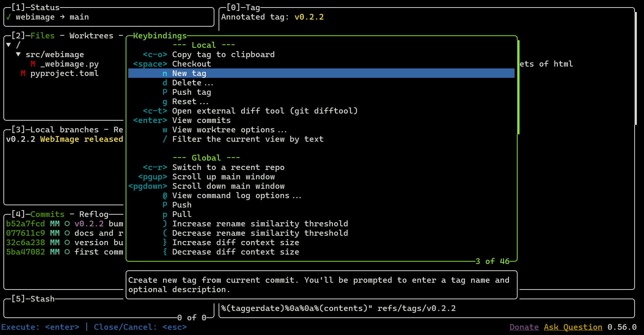
Task: Click the red M marker beside _webimage.py
Action: pos(33,64)
